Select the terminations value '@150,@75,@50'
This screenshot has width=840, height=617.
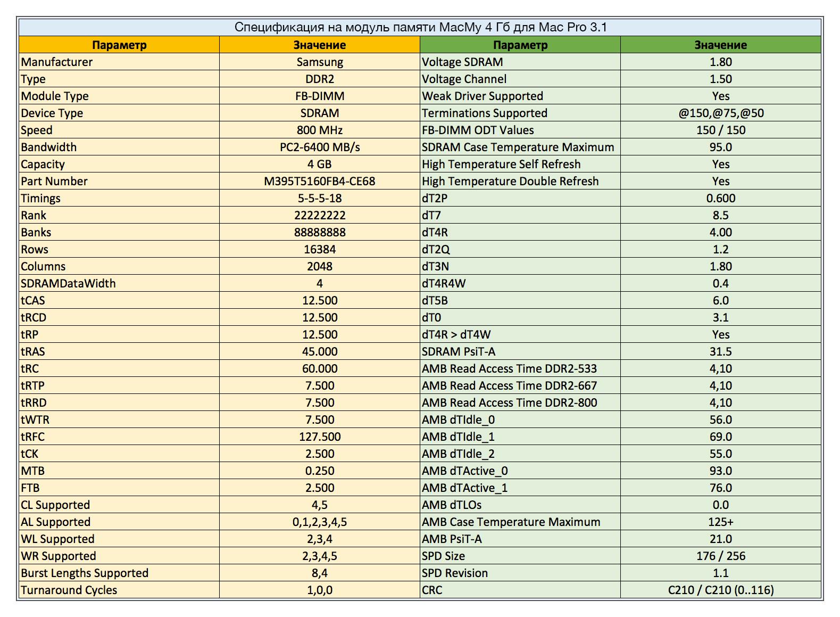click(721, 113)
